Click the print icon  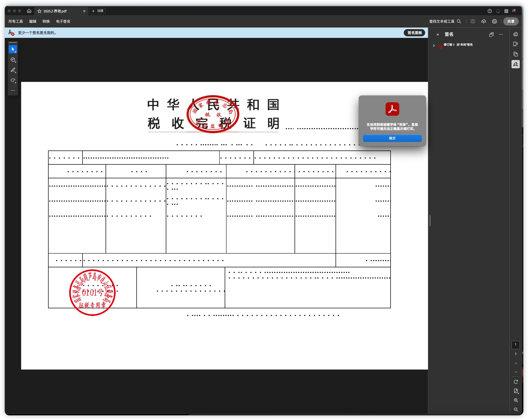494,22
